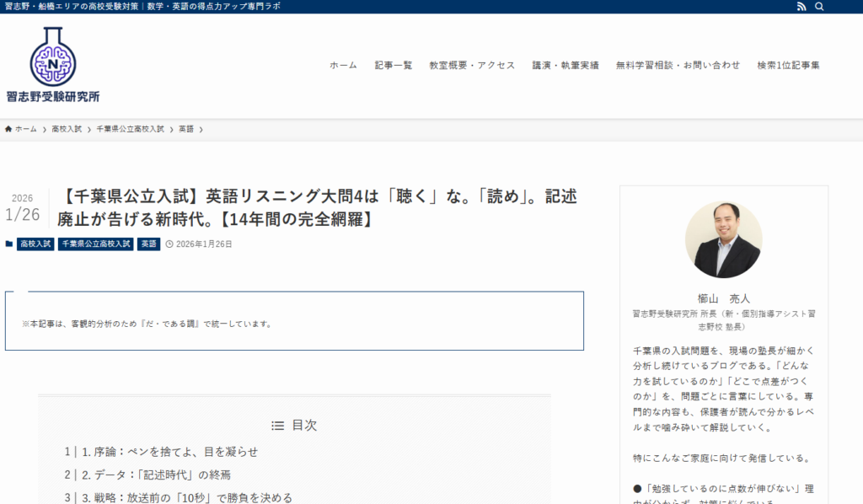Open the ホーム menu item
The height and width of the screenshot is (504, 863).
click(343, 65)
